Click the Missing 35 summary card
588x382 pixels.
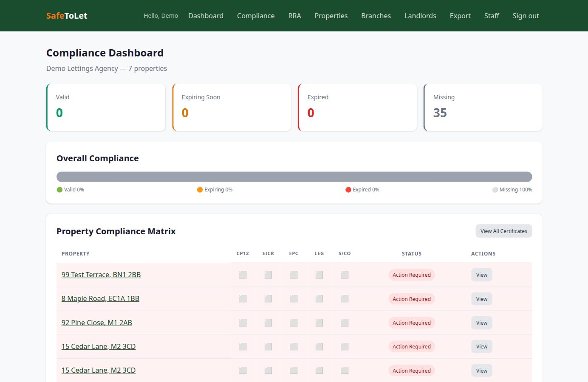point(483,107)
